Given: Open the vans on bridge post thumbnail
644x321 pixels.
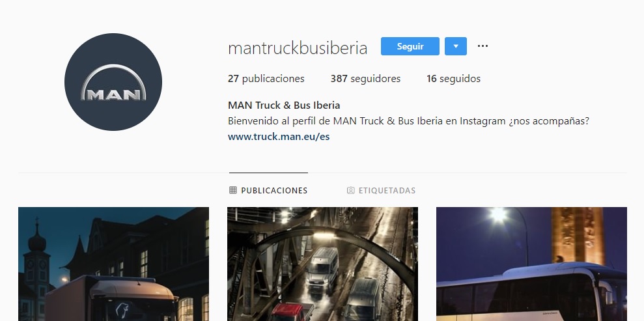Looking at the screenshot, I should (322, 264).
